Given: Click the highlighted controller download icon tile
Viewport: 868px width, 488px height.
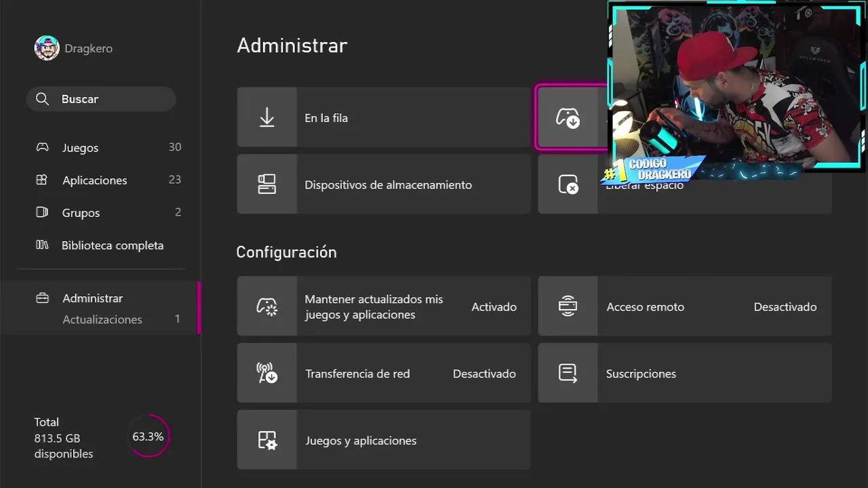Looking at the screenshot, I should [568, 117].
